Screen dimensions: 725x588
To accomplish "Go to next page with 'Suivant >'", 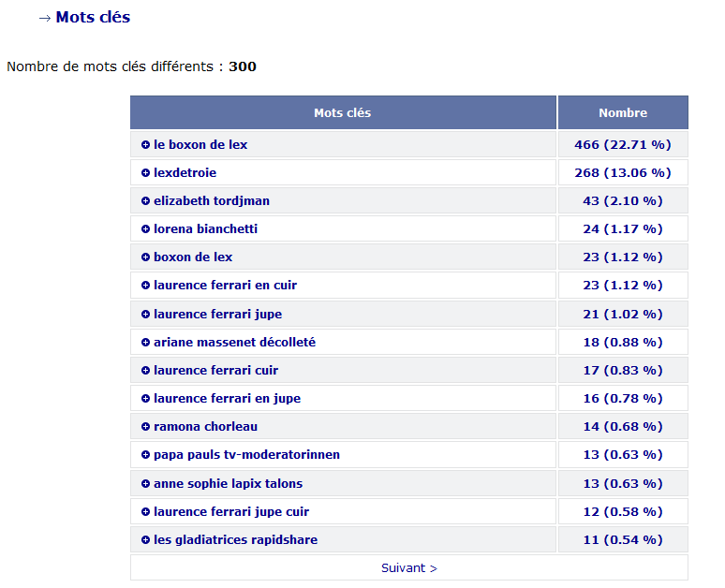I will pyautogui.click(x=409, y=568).
